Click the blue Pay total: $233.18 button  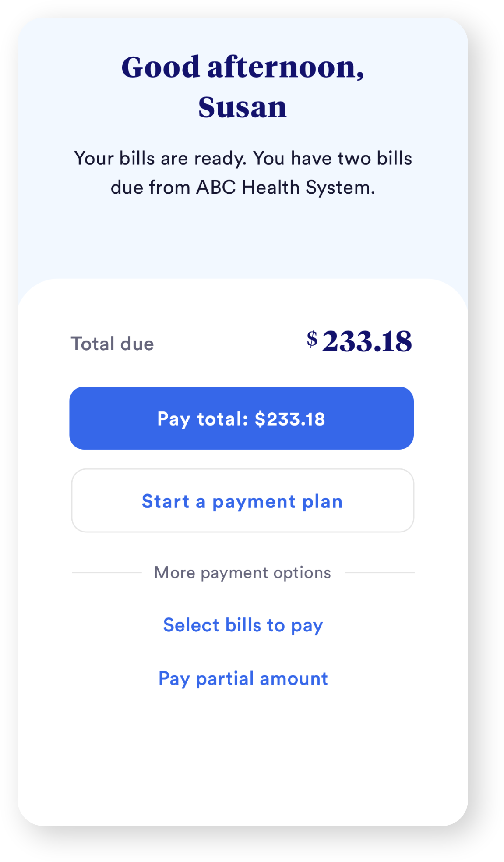(x=241, y=418)
